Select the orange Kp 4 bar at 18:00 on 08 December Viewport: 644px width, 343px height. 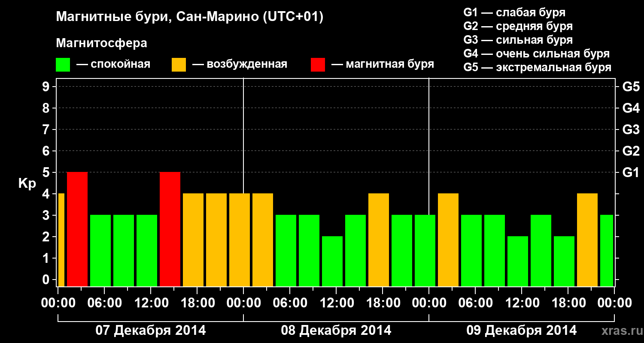(379, 240)
